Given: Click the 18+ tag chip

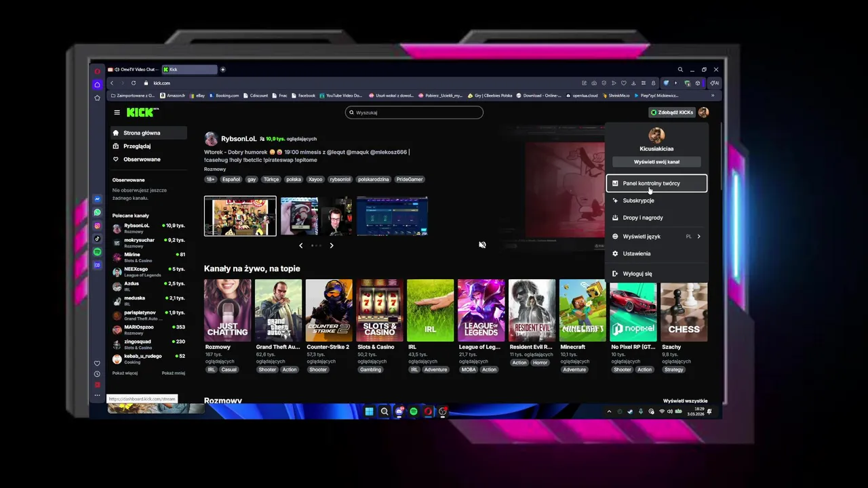Looking at the screenshot, I should click(210, 180).
